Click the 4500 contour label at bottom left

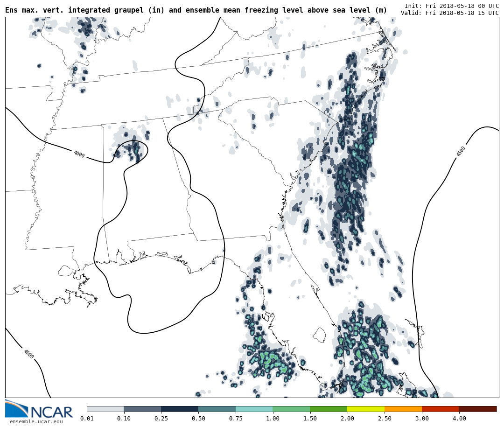point(28,354)
